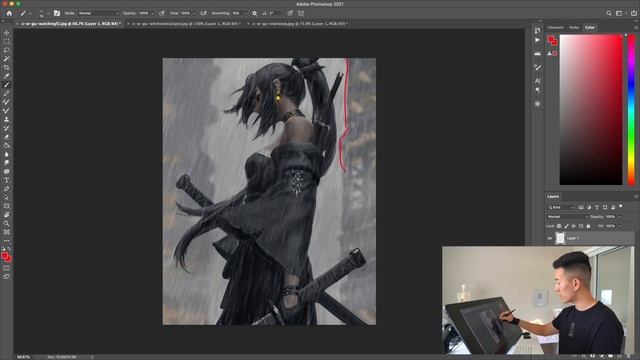Filter layers for pixel layers

click(581, 207)
